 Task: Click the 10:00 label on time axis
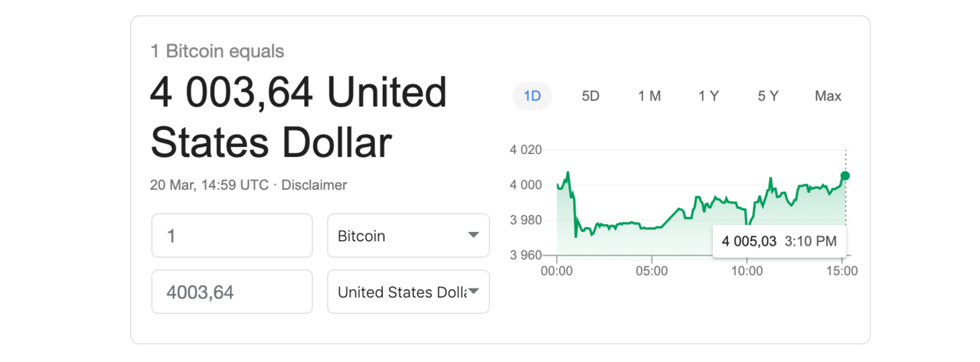coord(746,271)
